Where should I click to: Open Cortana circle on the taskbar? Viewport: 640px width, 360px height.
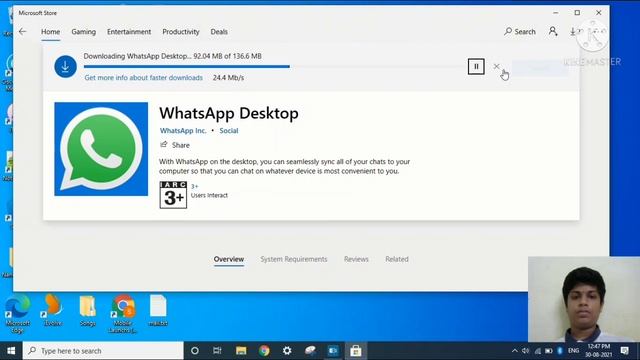point(195,351)
